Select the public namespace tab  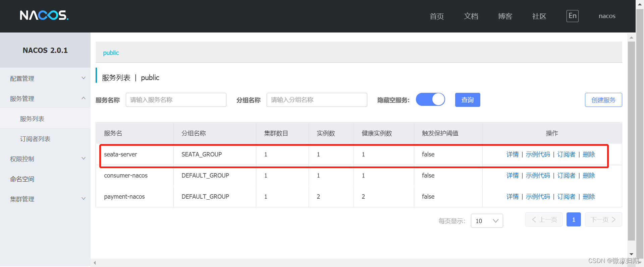coord(111,53)
